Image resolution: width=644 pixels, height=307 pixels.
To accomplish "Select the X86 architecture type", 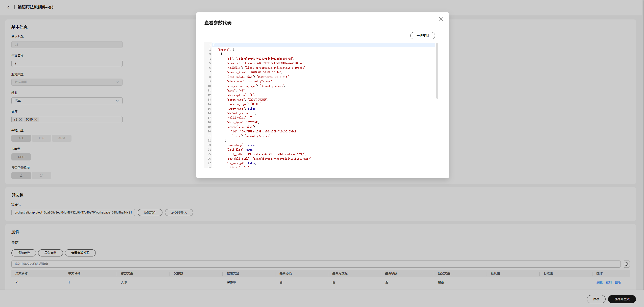I will click(x=41, y=138).
